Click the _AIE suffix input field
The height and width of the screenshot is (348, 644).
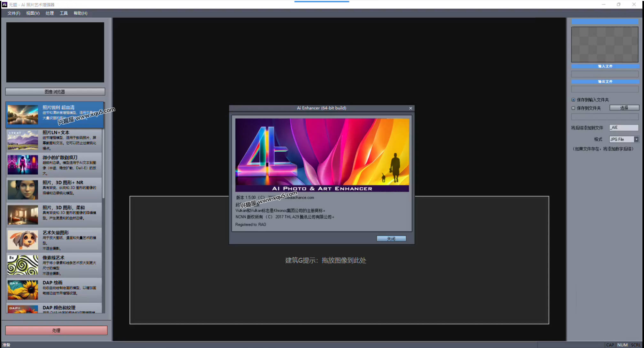click(624, 127)
